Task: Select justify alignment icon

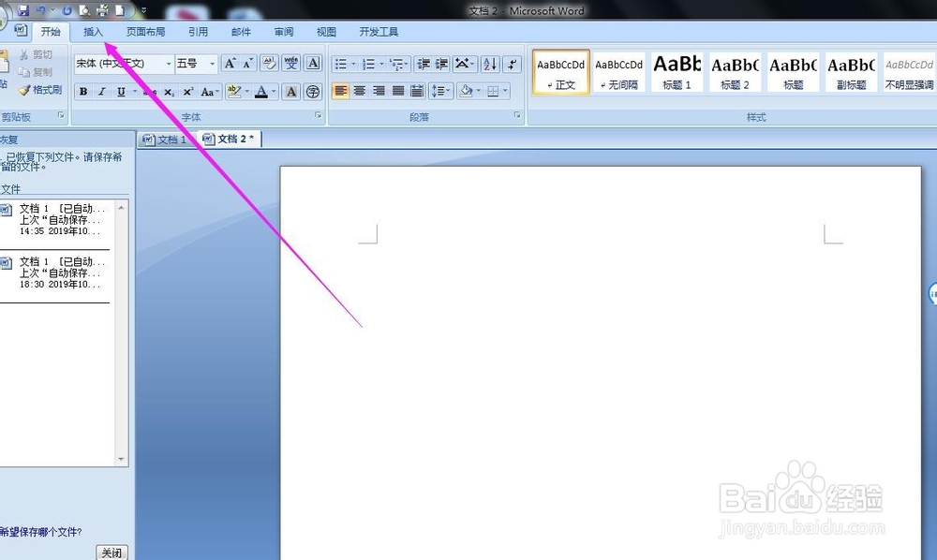Action: coord(398,91)
